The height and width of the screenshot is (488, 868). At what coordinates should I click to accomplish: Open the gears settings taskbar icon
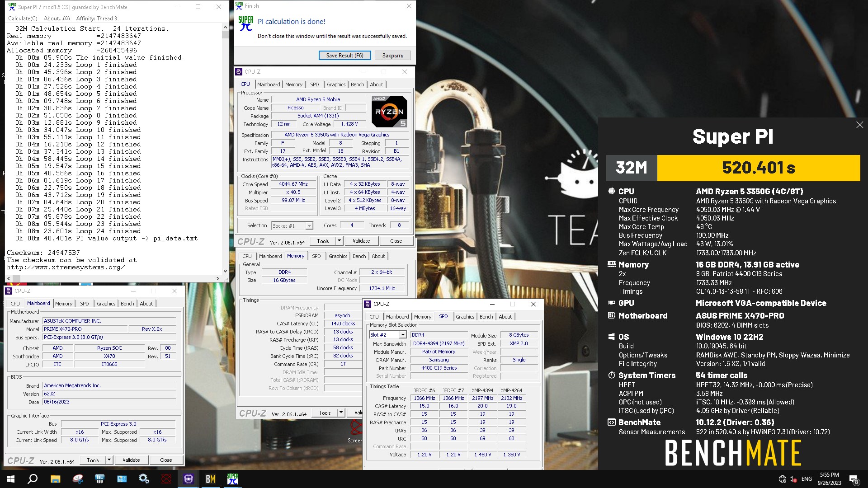pyautogui.click(x=144, y=479)
